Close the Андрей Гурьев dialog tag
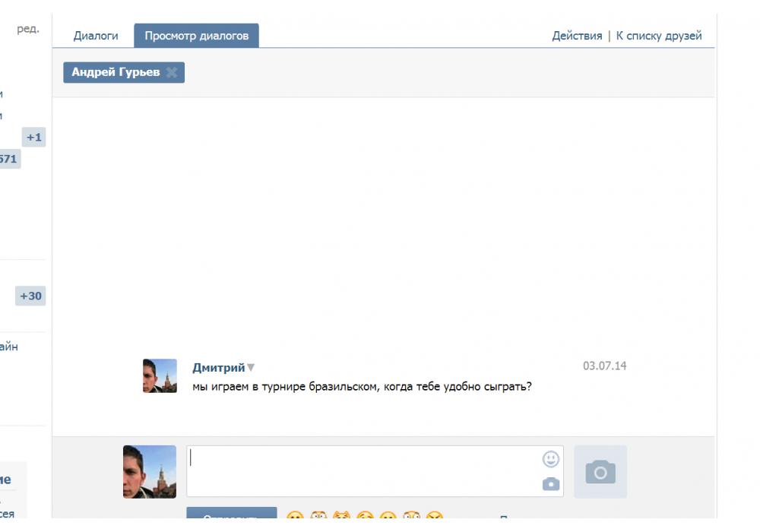Viewport: 760px width, 532px height. coord(172,72)
